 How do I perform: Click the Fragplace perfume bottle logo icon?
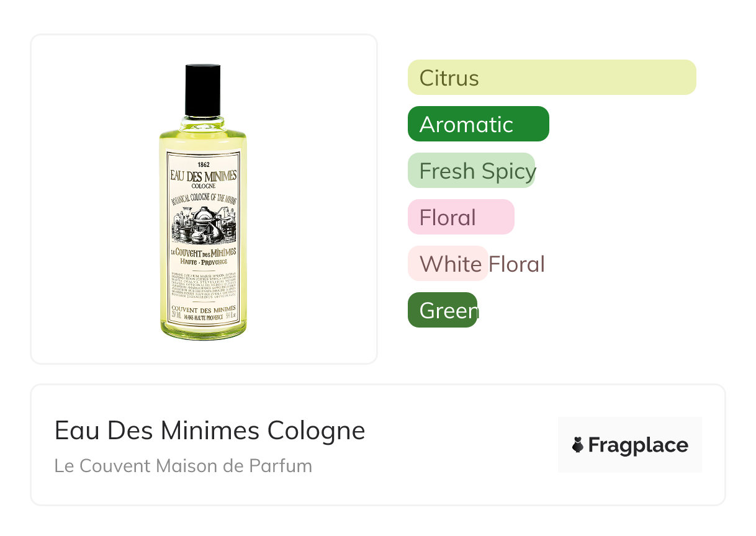tap(578, 445)
